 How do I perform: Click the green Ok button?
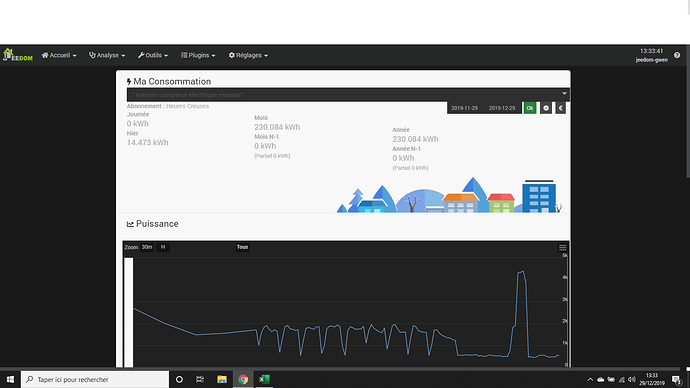pos(530,108)
